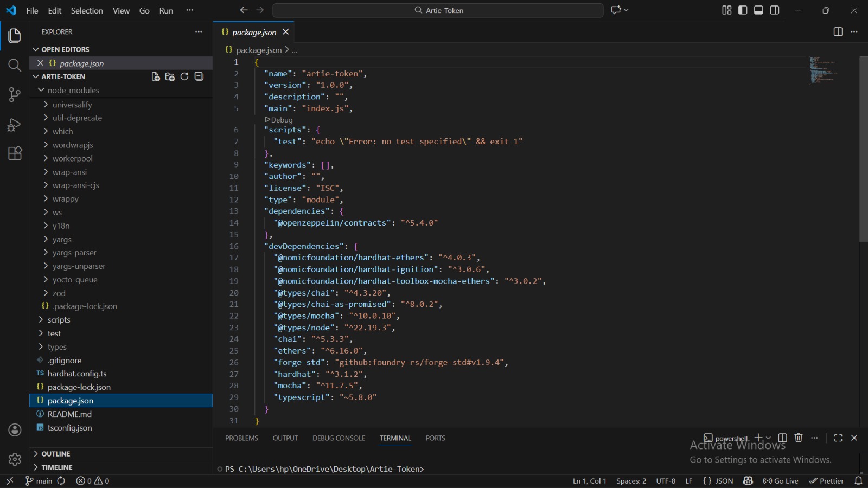The height and width of the screenshot is (488, 868).
Task: Toggle the secondary side bar visibility
Action: 775,10
